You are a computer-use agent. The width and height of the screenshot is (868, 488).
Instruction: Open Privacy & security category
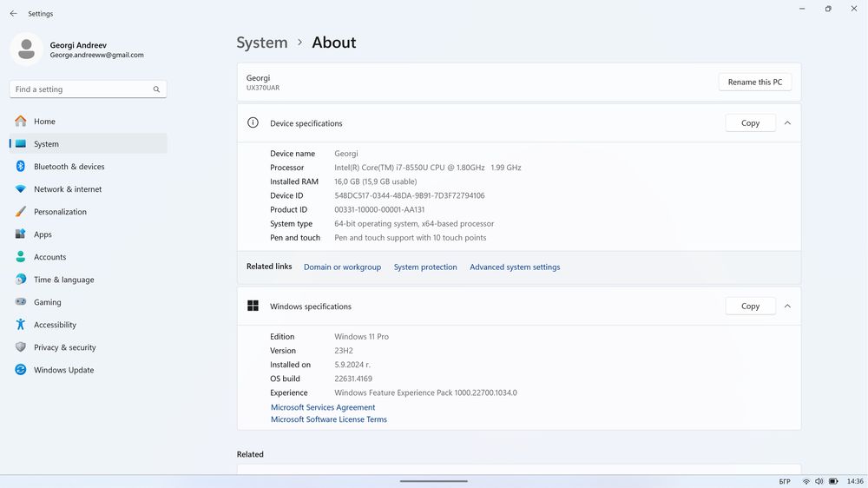click(x=88, y=347)
